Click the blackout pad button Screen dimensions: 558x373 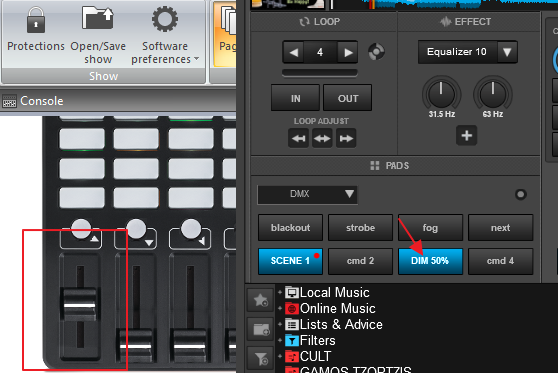[x=290, y=228]
